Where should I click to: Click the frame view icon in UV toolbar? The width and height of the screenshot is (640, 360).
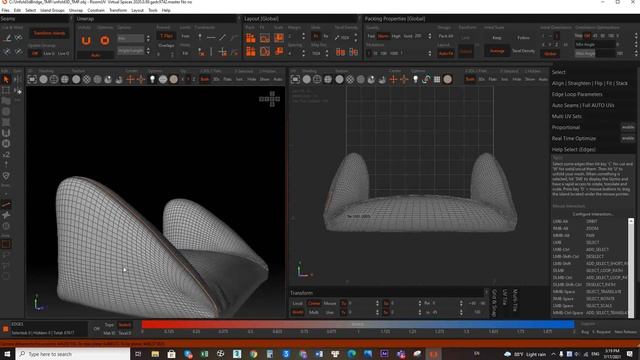[296, 79]
